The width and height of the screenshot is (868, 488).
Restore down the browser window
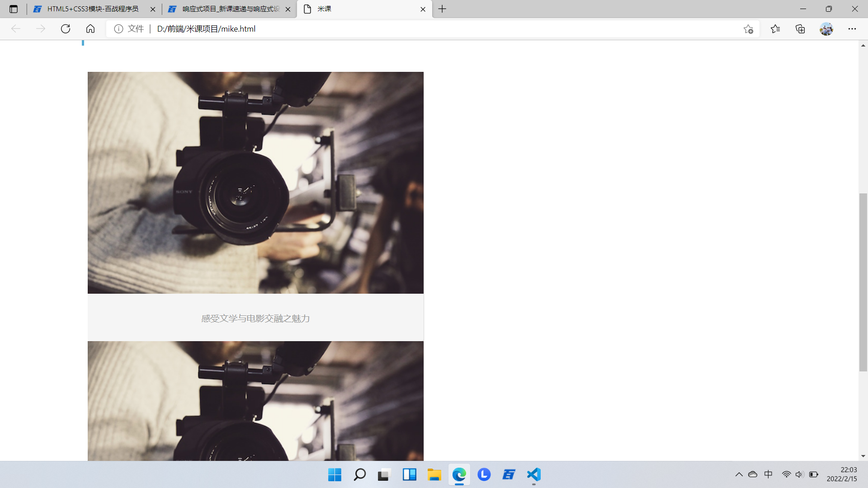[x=829, y=9]
